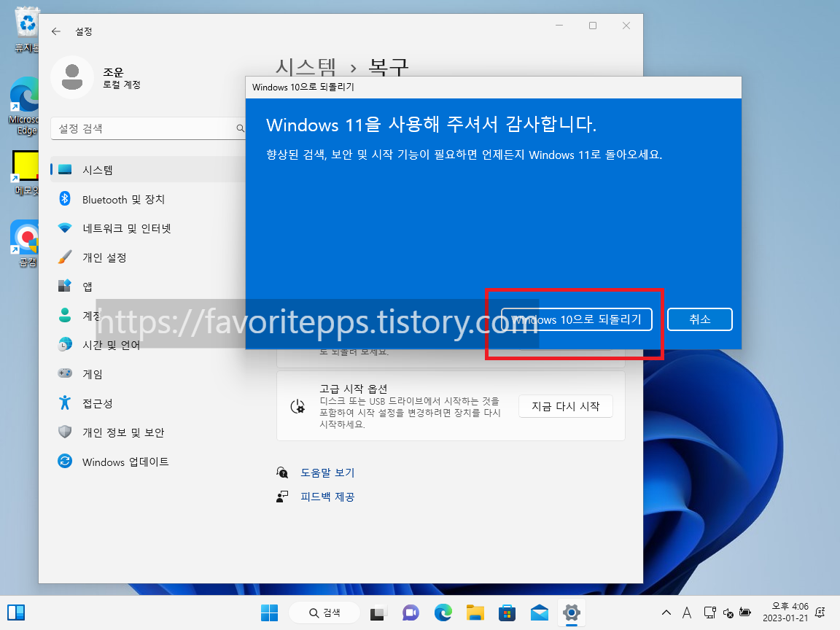The height and width of the screenshot is (630, 840).
Task: Open File Explorer from the taskbar
Action: pyautogui.click(x=475, y=612)
